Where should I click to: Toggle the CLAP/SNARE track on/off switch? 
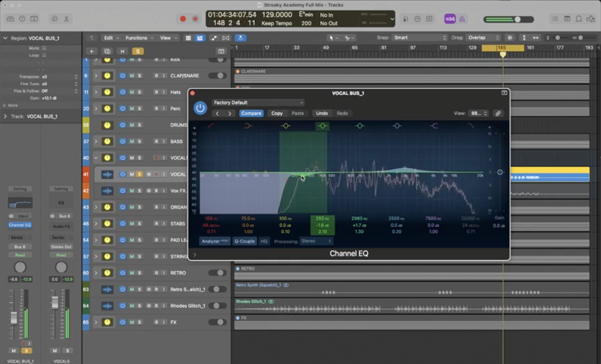coord(217,76)
